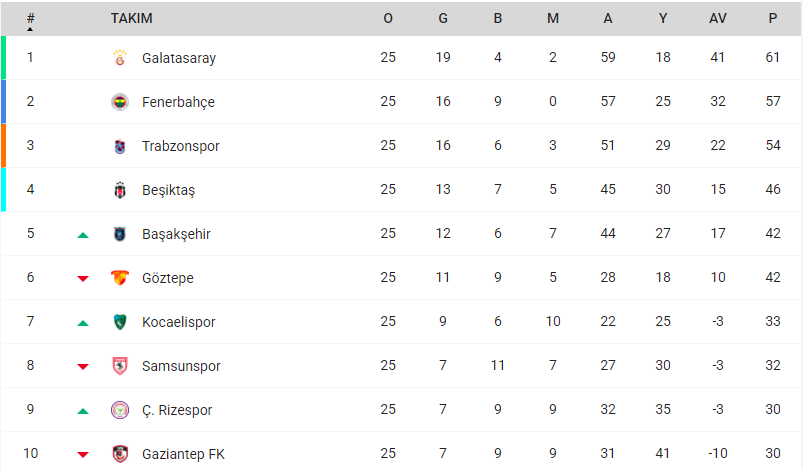Click the Fenerbahçe club crest
The height and width of the screenshot is (470, 803).
click(120, 102)
